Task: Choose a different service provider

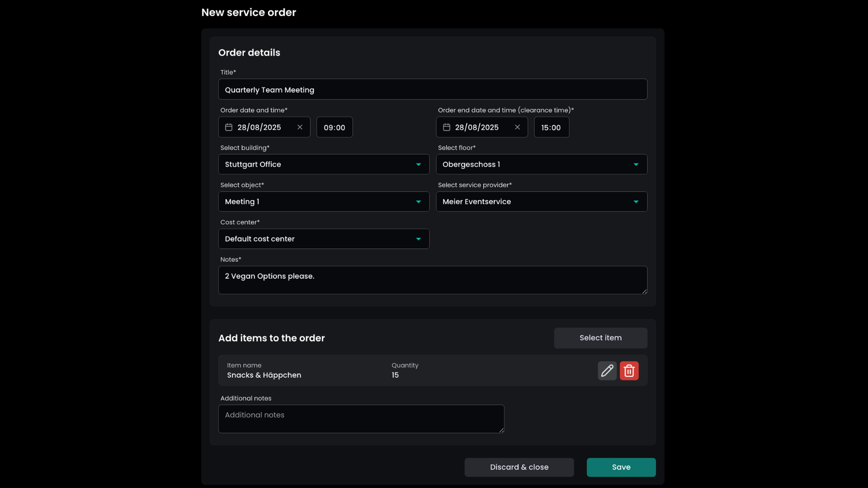Action: [541, 202]
